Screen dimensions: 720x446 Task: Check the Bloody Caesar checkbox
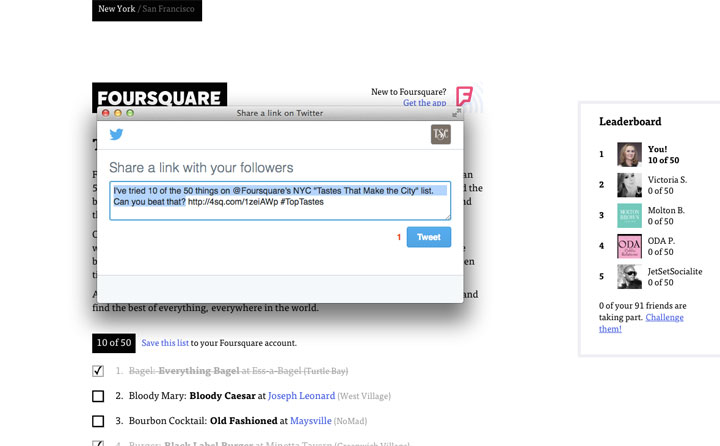click(98, 396)
